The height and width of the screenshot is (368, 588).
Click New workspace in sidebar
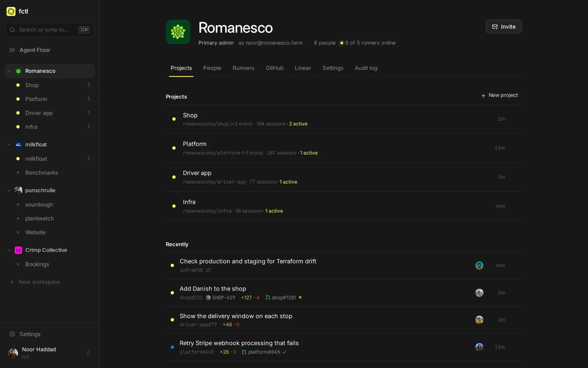35,282
